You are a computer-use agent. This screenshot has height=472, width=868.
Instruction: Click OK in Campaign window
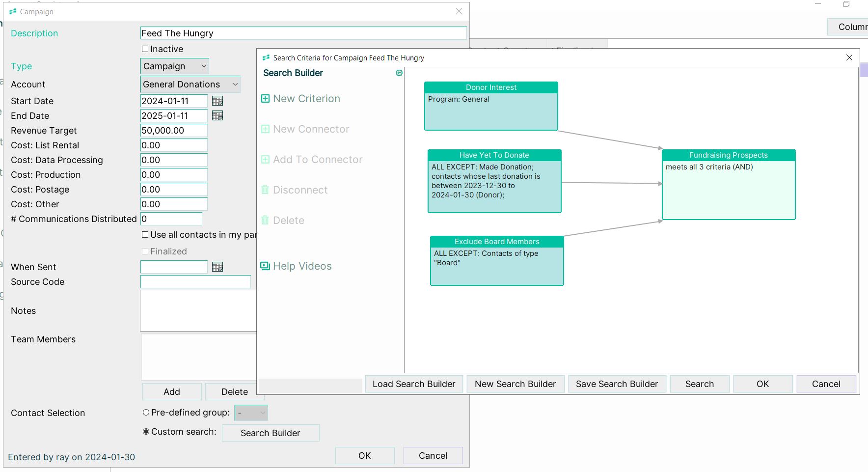(x=365, y=456)
